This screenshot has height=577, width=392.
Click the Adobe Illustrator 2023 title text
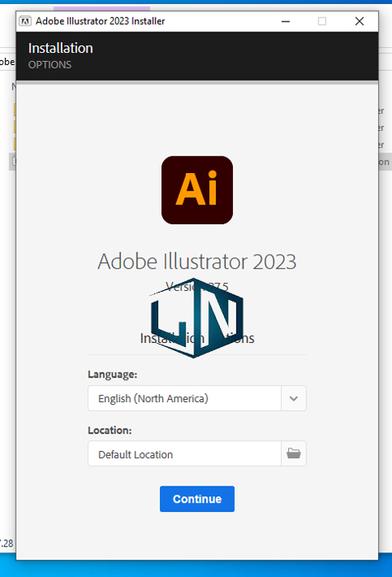[197, 261]
